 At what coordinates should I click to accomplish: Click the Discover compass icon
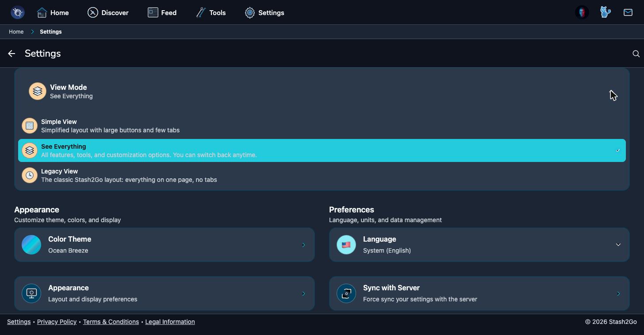click(92, 12)
